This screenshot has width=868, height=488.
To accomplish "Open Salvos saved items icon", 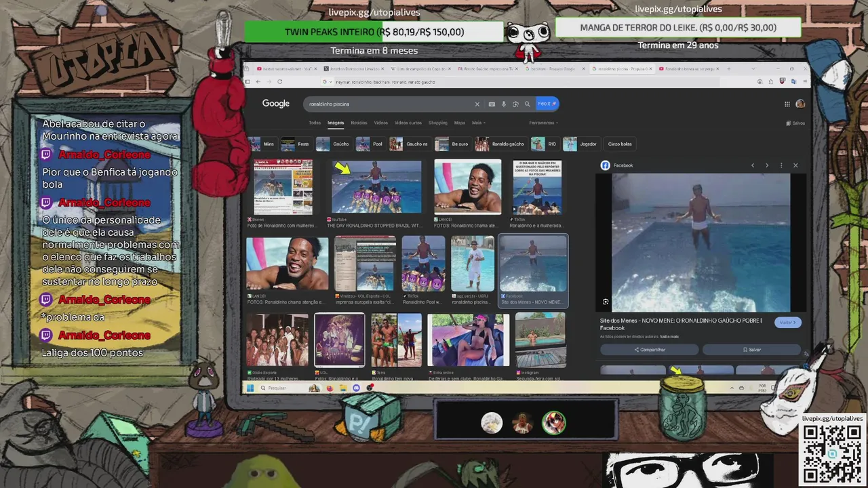I will 795,123.
